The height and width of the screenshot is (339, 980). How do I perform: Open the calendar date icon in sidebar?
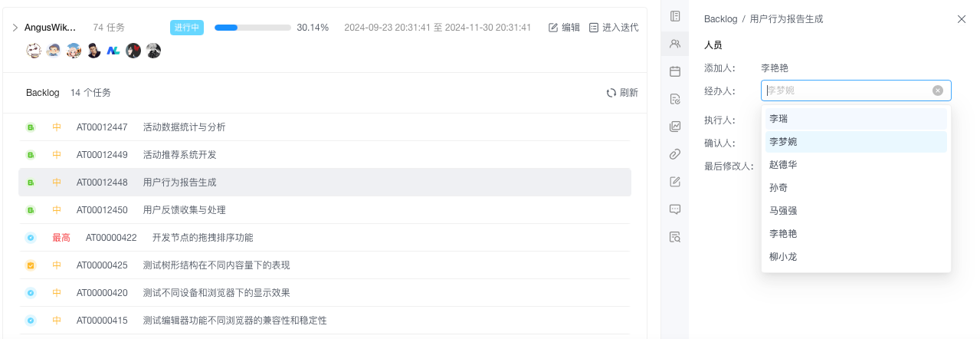[x=675, y=71]
